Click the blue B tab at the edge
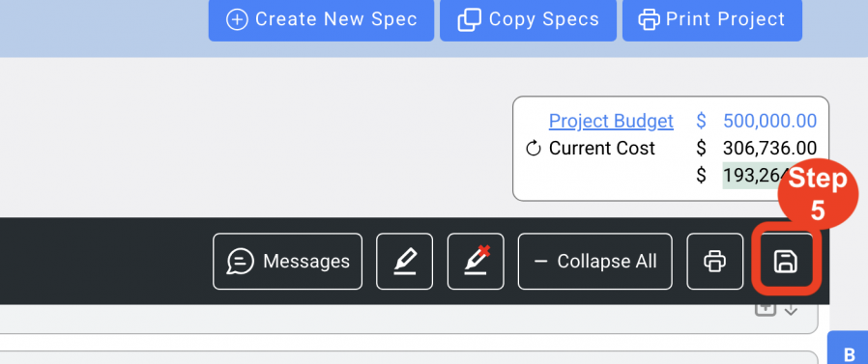The width and height of the screenshot is (868, 364). pyautogui.click(x=848, y=349)
